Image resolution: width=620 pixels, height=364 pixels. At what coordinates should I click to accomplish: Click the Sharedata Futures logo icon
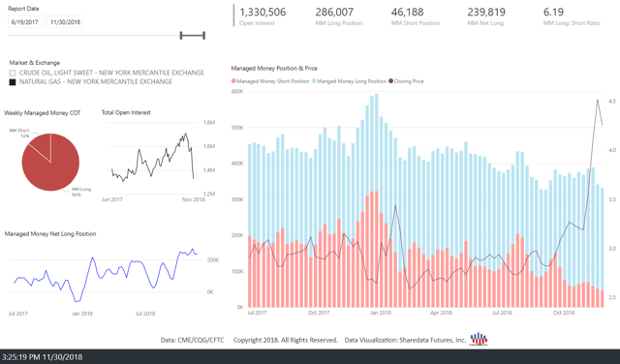(x=479, y=339)
